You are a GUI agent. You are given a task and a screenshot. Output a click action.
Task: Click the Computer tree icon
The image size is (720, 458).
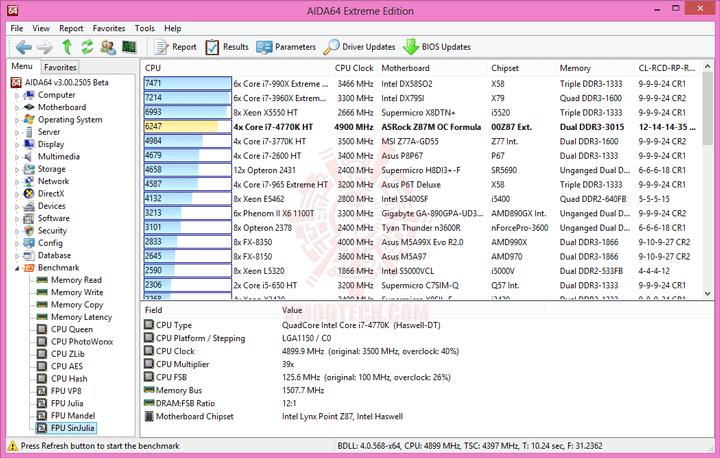(29, 95)
